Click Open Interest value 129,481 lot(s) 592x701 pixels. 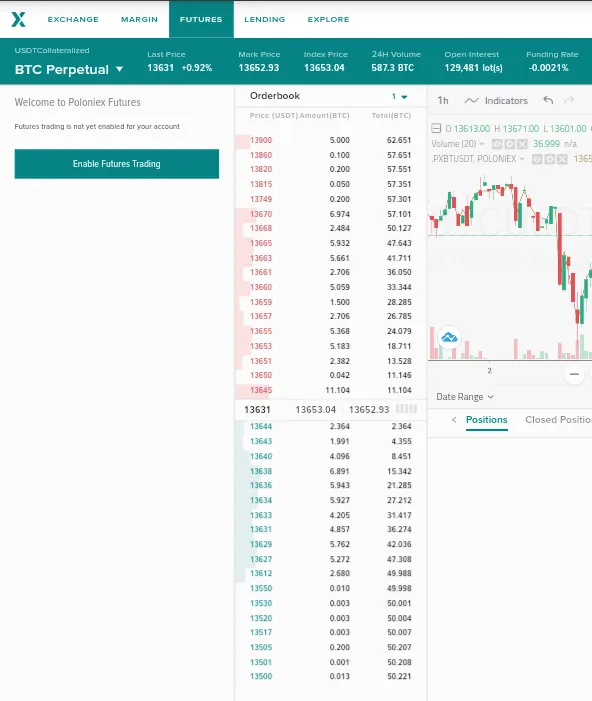[474, 68]
